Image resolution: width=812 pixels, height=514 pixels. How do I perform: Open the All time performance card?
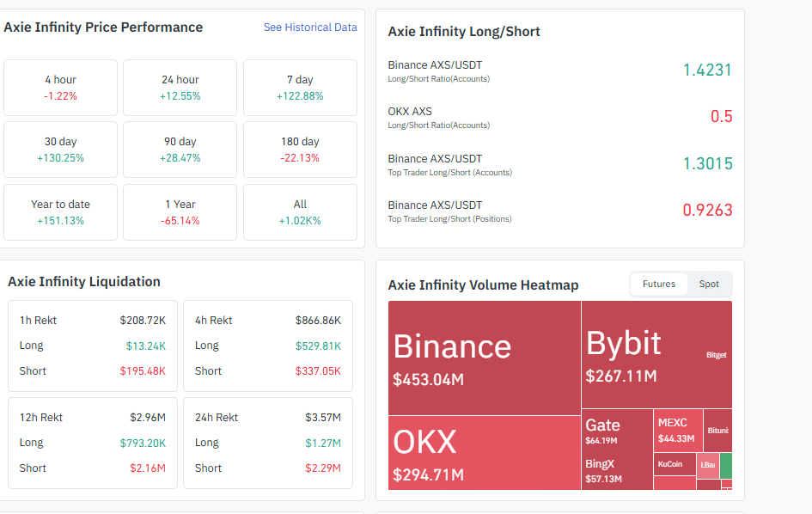pyautogui.click(x=300, y=212)
